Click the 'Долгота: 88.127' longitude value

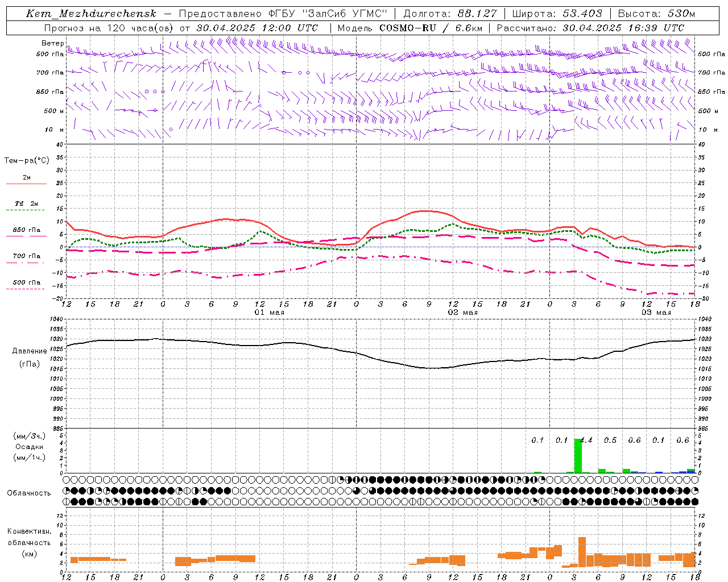pyautogui.click(x=450, y=14)
